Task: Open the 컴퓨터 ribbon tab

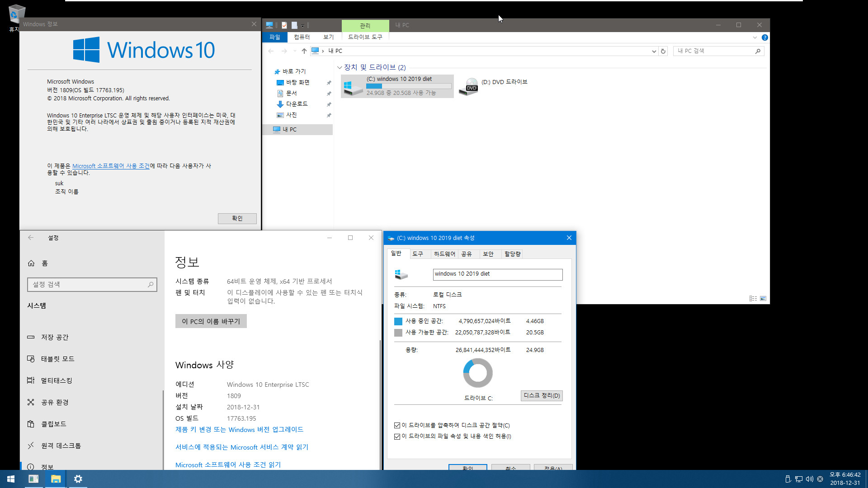Action: pos(302,37)
